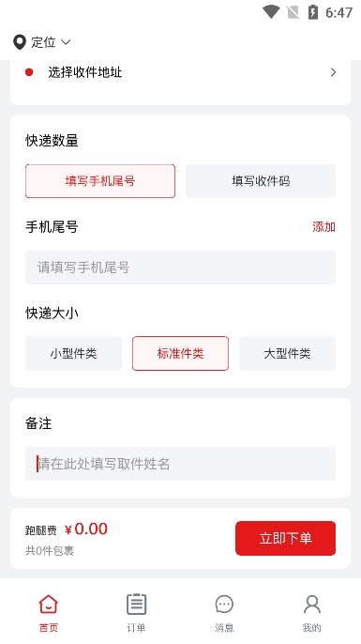
Task: Tap the 立即下单 button
Action: (285, 539)
